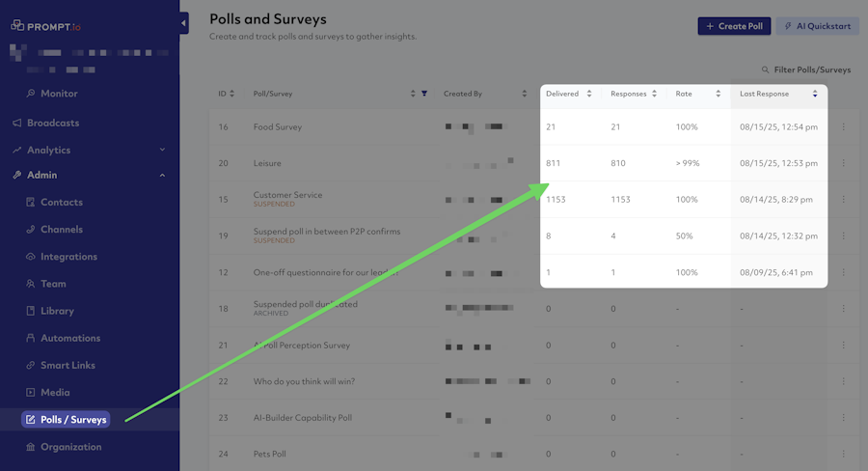Open kebab menu for Food Survey row
The height and width of the screenshot is (471, 868).
coord(843,126)
